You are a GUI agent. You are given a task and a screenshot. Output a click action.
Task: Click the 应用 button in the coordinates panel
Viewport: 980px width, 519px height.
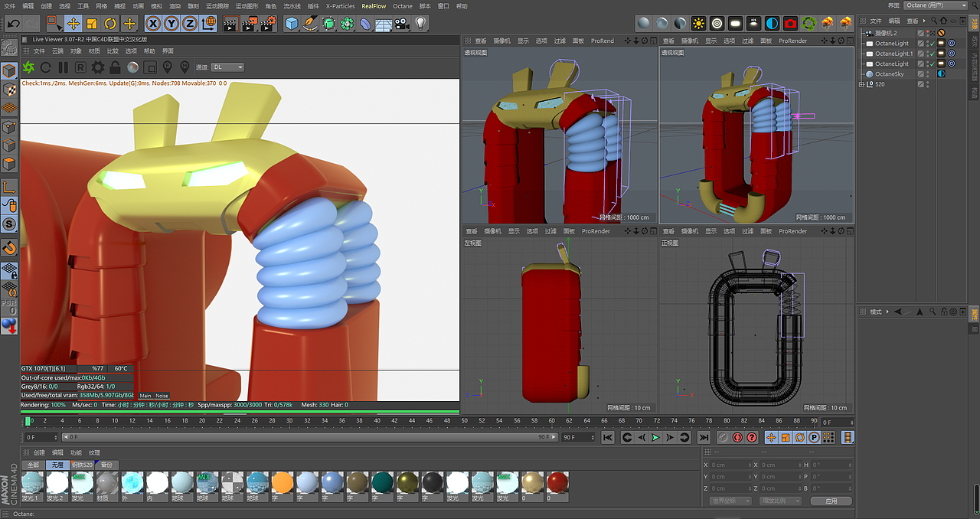point(831,501)
